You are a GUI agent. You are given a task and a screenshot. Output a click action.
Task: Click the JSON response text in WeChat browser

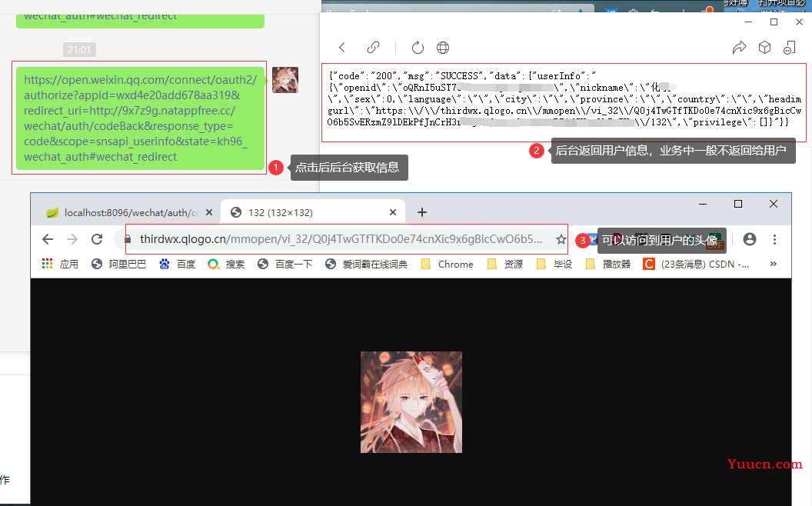[x=564, y=99]
